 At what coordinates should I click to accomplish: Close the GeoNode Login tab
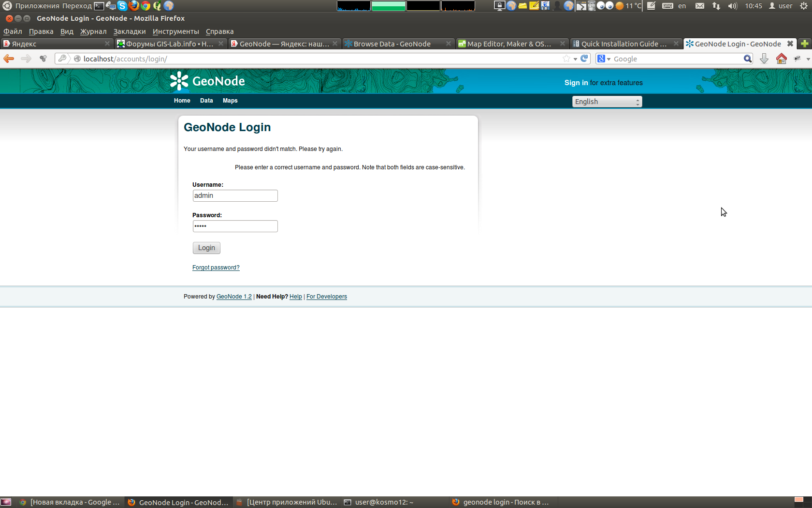click(790, 44)
